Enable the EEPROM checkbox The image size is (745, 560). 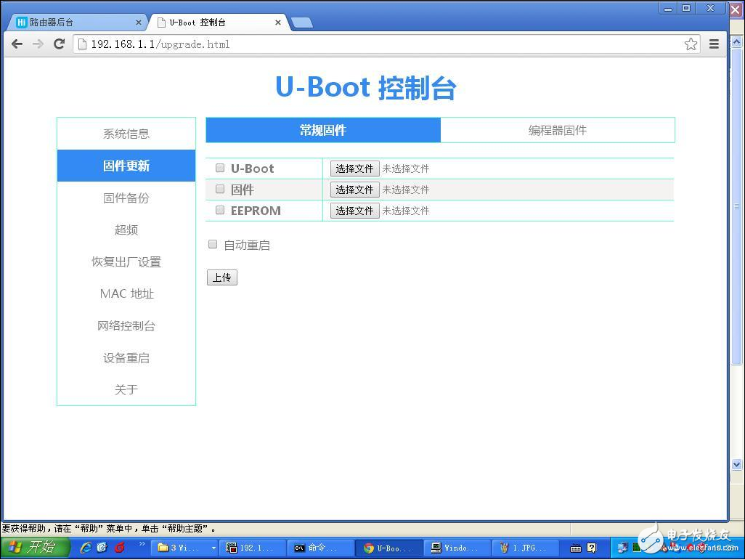tap(219, 210)
